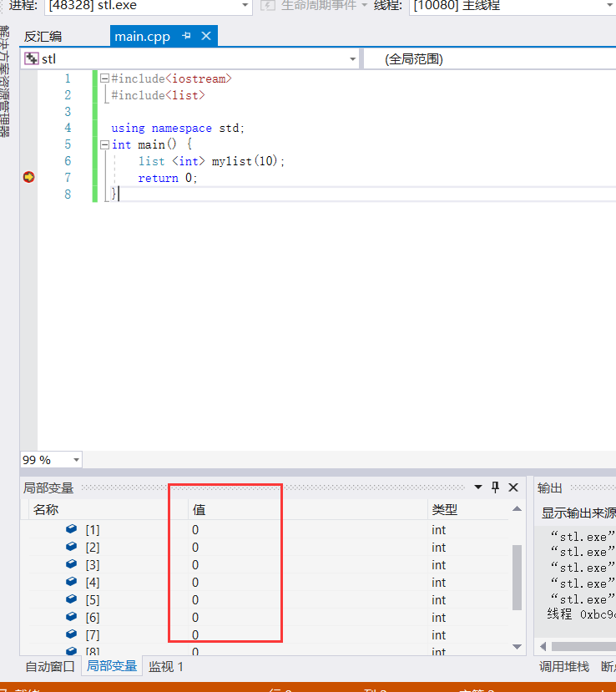Pin the 局部变量 panel
The image size is (616, 692).
(x=495, y=487)
